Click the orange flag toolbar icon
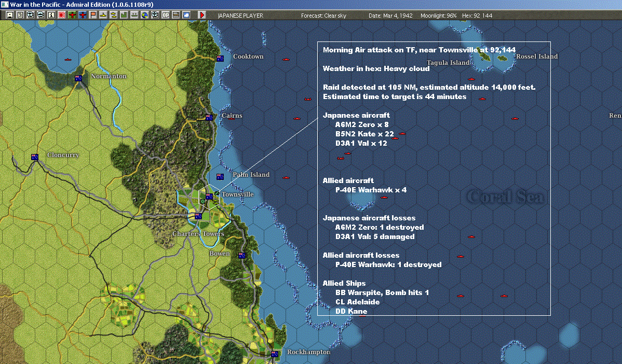 93,15
